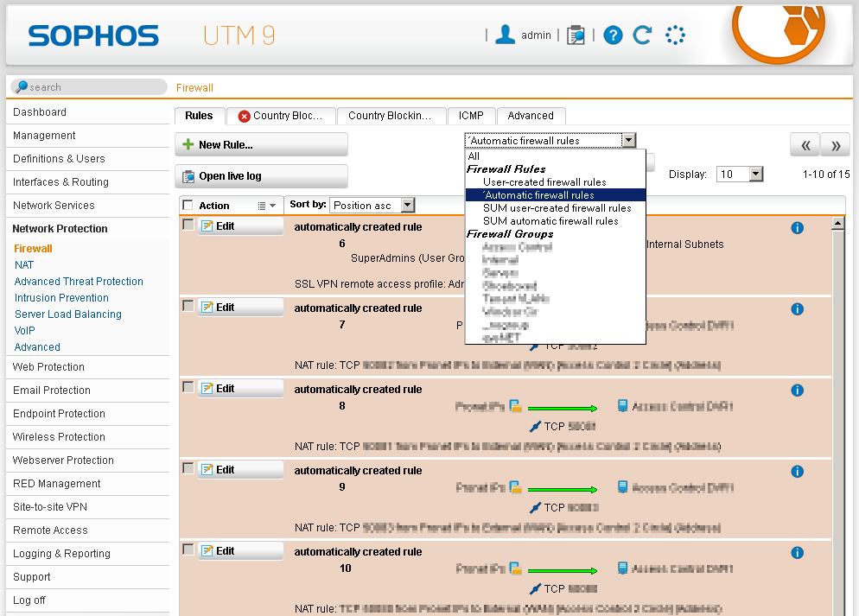Screen dimensions: 859x616
Task: Click TCP service icon in rule 10
Action: (535, 588)
